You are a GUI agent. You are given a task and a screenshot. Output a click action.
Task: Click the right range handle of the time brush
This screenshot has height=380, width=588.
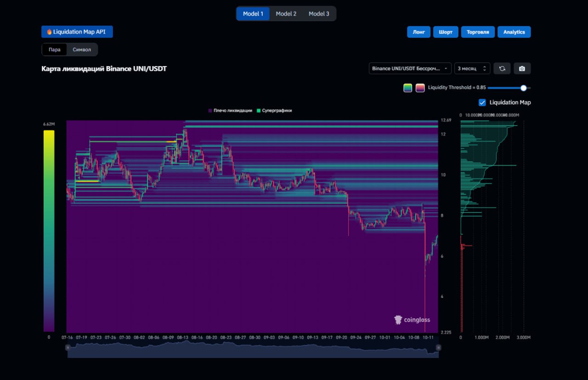coord(438,348)
